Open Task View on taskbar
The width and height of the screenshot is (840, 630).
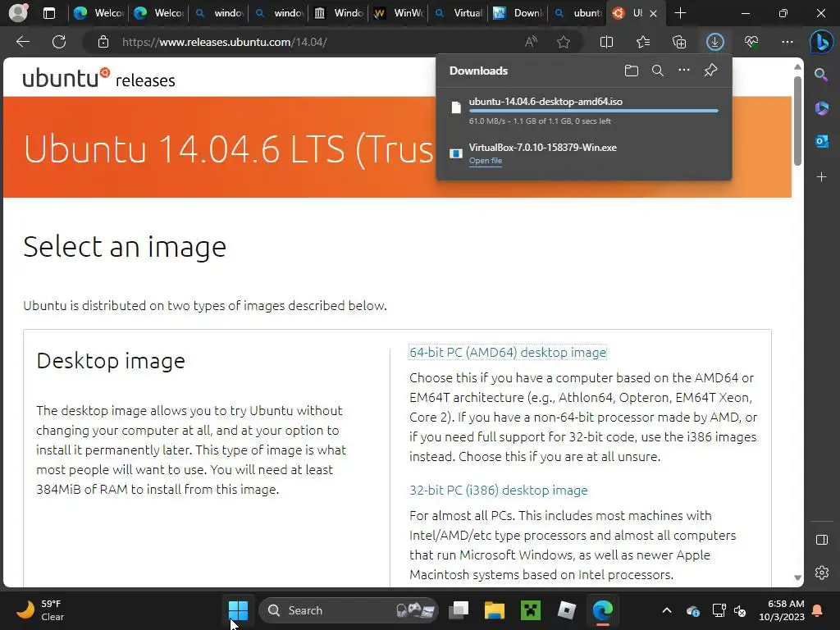[459, 610]
